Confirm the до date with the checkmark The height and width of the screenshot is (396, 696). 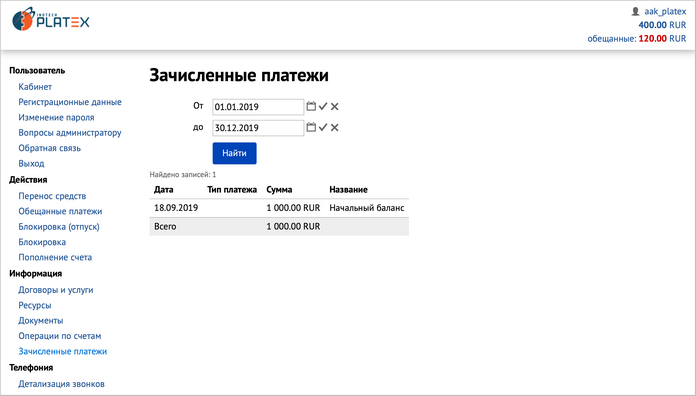pos(323,127)
